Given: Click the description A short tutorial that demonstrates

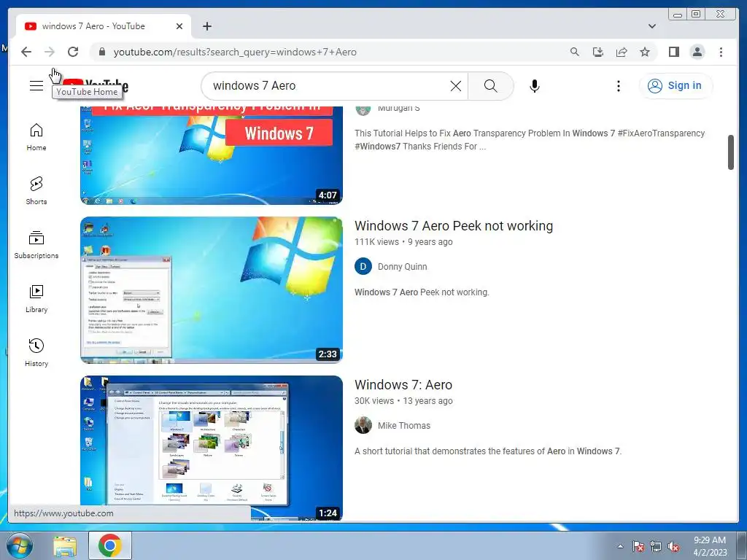Looking at the screenshot, I should click(488, 451).
